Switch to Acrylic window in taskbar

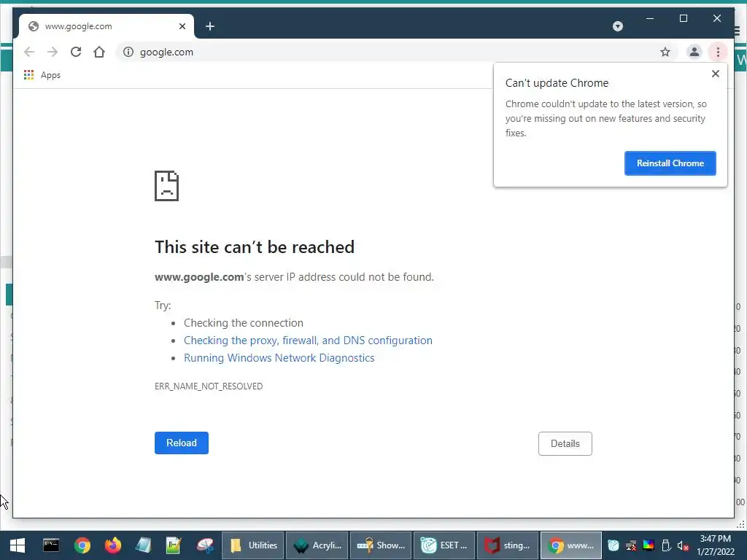pos(317,545)
